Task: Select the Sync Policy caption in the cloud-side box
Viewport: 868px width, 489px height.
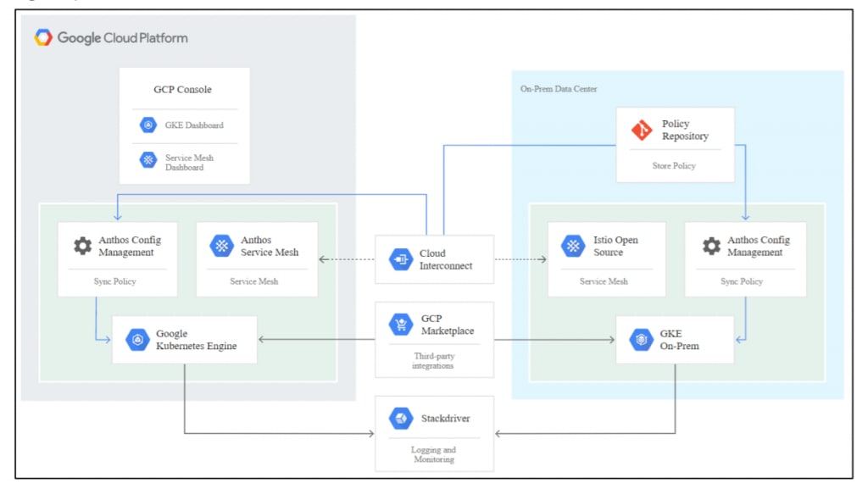Action: coord(115,281)
